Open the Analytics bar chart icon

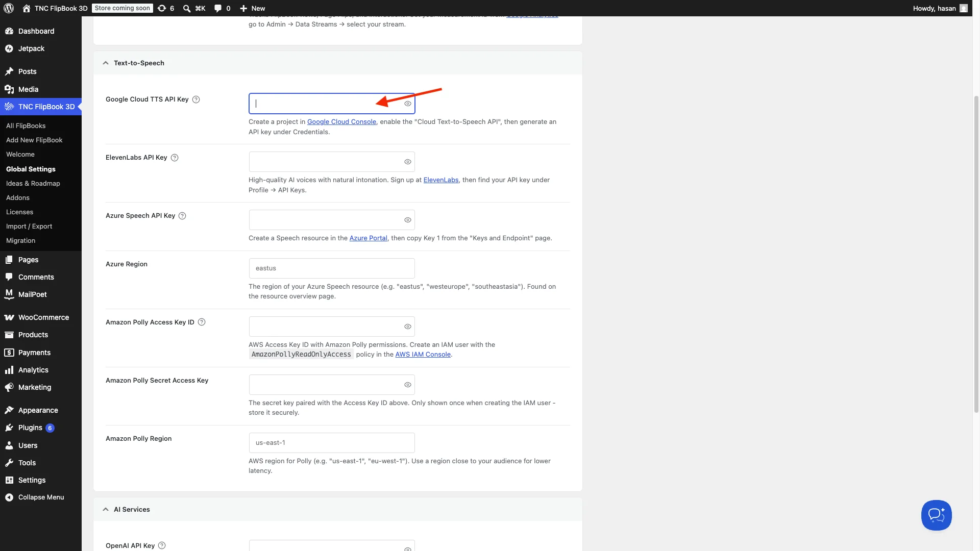[9, 370]
